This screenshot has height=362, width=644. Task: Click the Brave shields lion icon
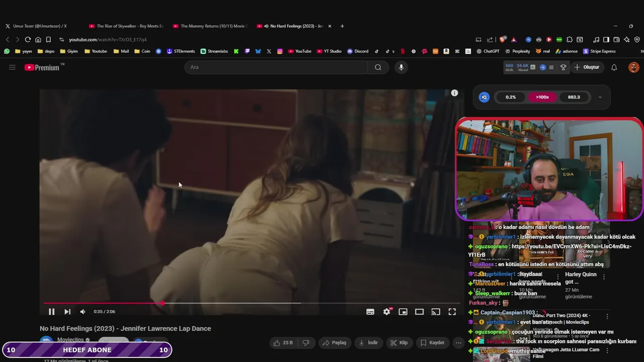(503, 40)
